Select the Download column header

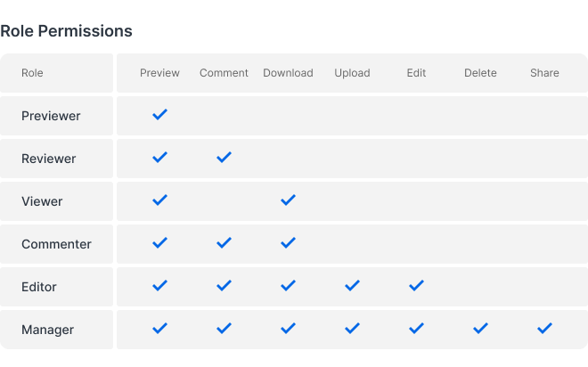288,73
